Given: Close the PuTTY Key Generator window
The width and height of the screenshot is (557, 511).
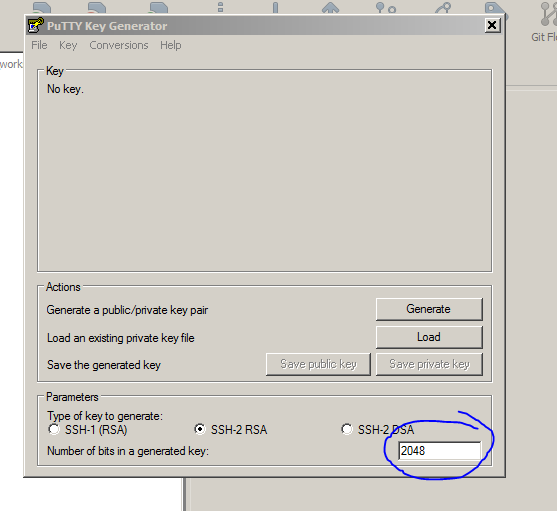Looking at the screenshot, I should pos(492,25).
